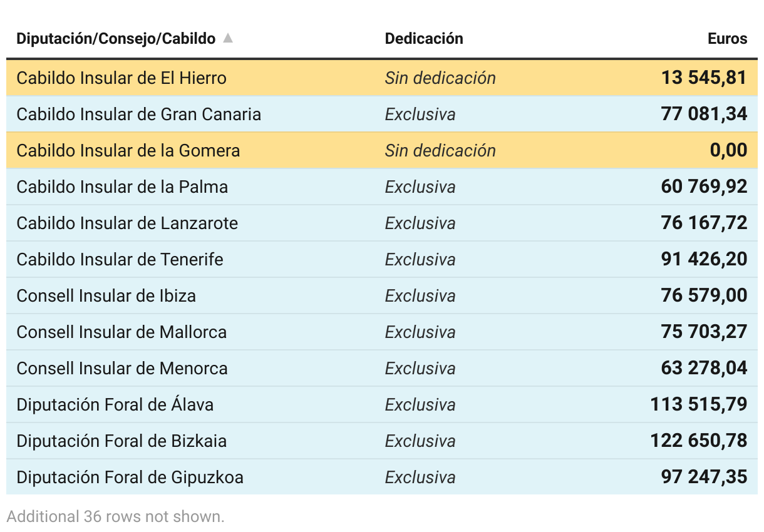
Task: Select Cabildo Insular de la Palma
Action: [382, 187]
